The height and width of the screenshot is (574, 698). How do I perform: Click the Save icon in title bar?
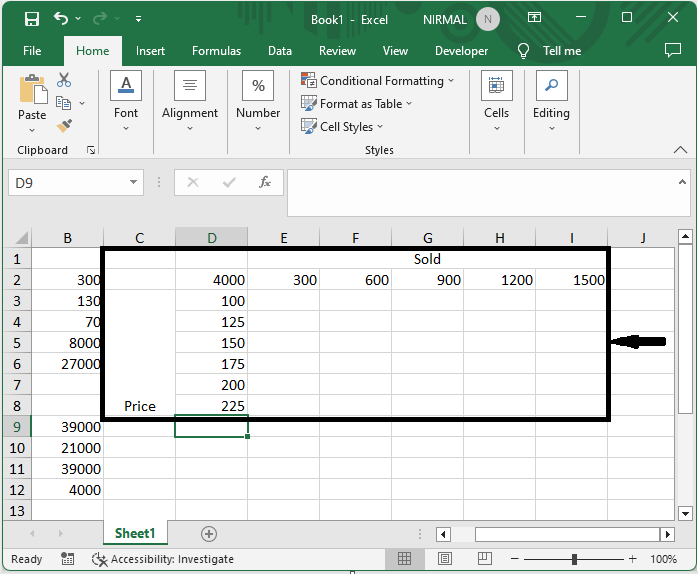point(31,19)
